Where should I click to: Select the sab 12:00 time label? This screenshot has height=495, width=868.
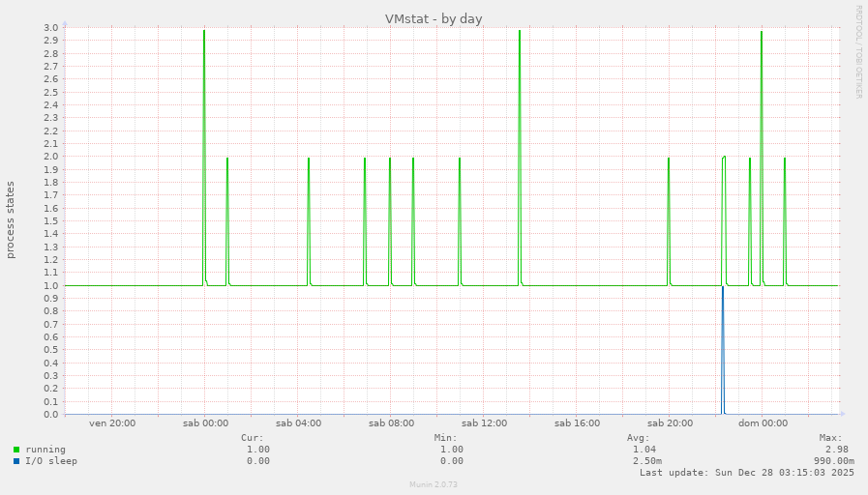tap(484, 423)
